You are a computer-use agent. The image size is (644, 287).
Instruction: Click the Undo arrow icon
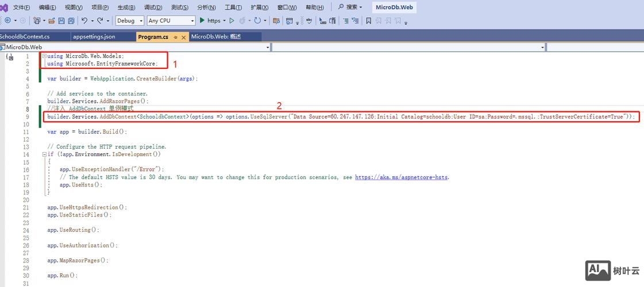(x=84, y=21)
